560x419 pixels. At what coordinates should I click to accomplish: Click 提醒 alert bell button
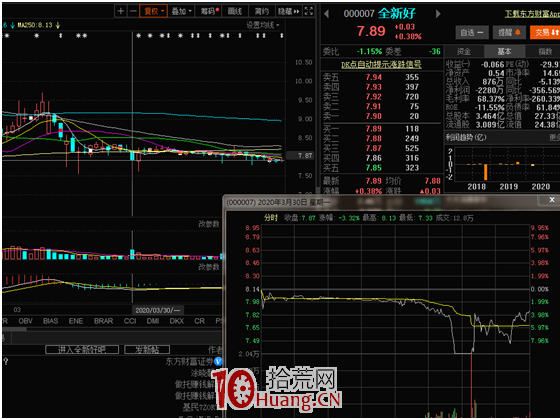coord(509,33)
